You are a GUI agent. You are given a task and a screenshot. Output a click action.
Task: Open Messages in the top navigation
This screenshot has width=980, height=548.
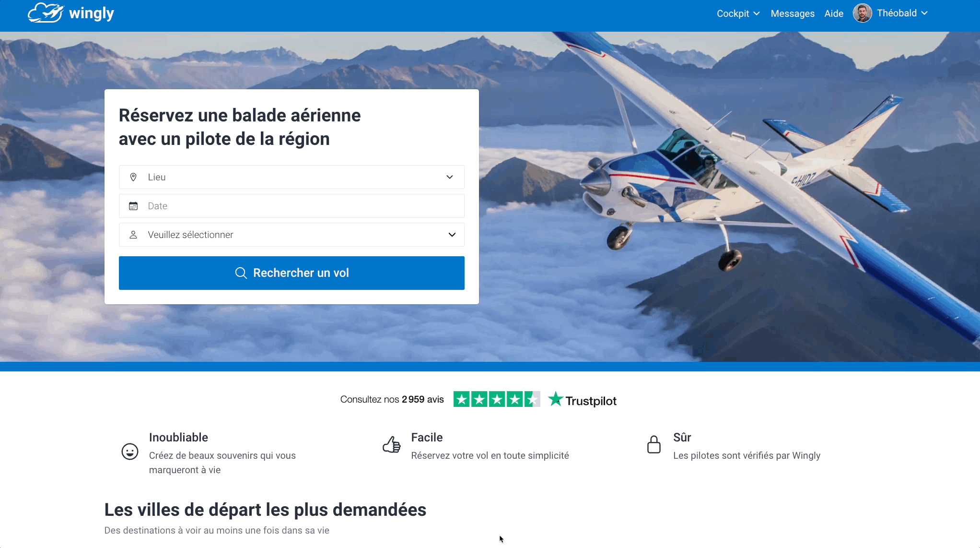[x=793, y=13]
